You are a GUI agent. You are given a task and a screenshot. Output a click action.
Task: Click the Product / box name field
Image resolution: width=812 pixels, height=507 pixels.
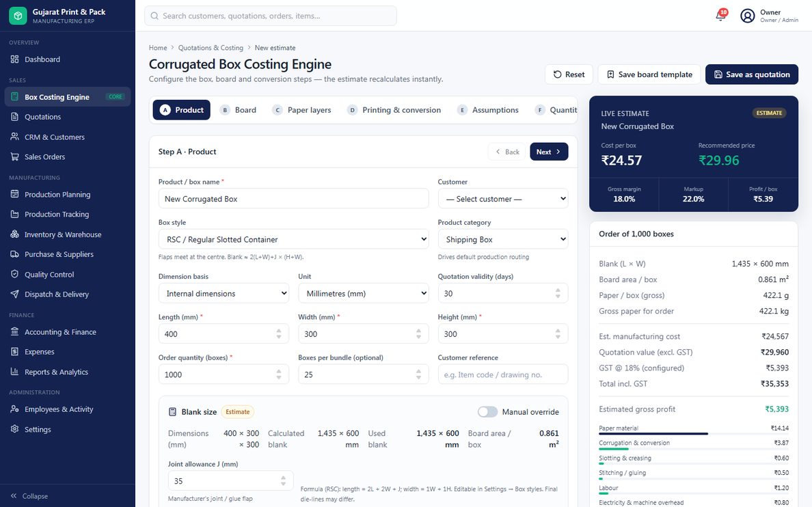[x=294, y=199]
